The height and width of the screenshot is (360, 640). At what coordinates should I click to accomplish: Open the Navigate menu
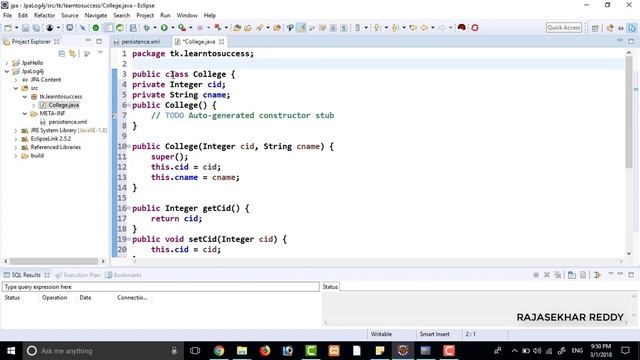click(x=96, y=15)
